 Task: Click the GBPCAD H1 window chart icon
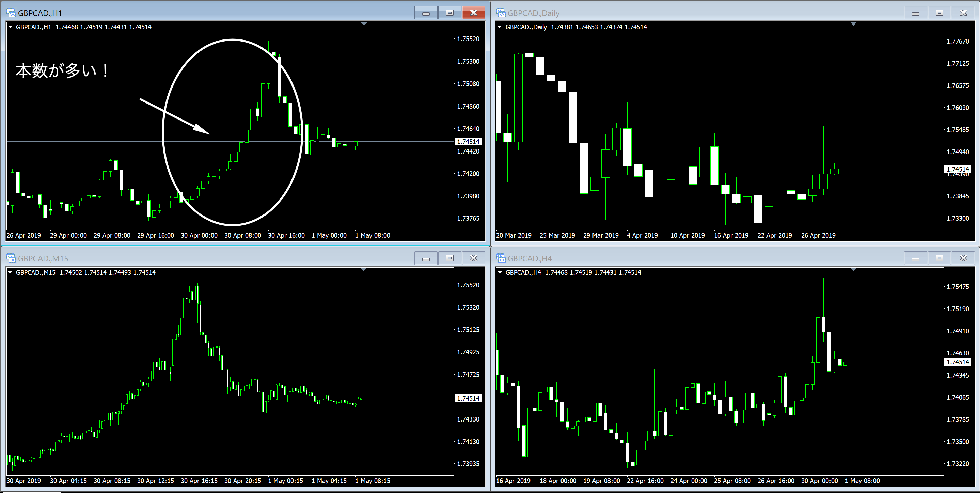tap(11, 13)
